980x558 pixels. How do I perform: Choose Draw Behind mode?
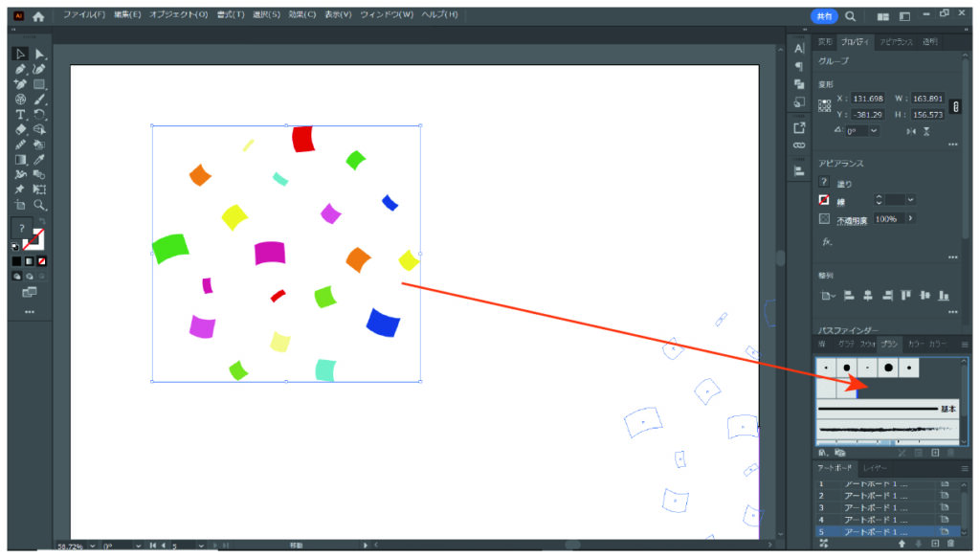pyautogui.click(x=30, y=277)
